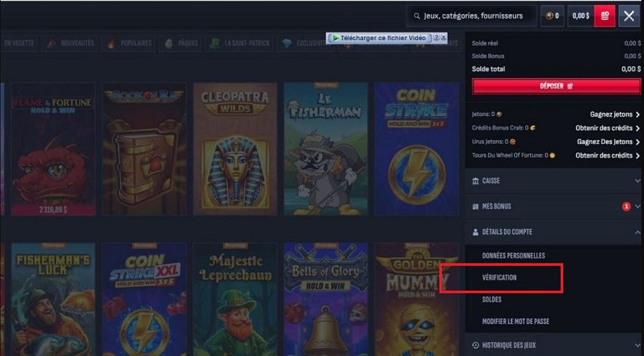The height and width of the screenshot is (356, 644).
Task: Select La Saint-Patrick category tab
Action: [x=239, y=43]
